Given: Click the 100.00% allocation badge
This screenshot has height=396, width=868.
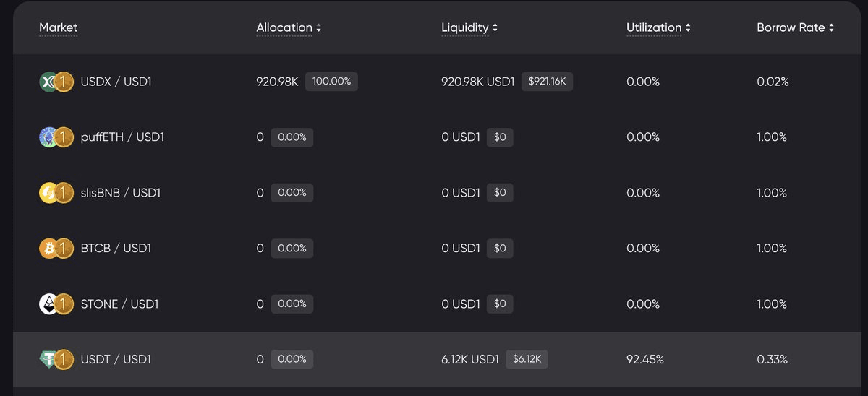Looking at the screenshot, I should pos(331,82).
